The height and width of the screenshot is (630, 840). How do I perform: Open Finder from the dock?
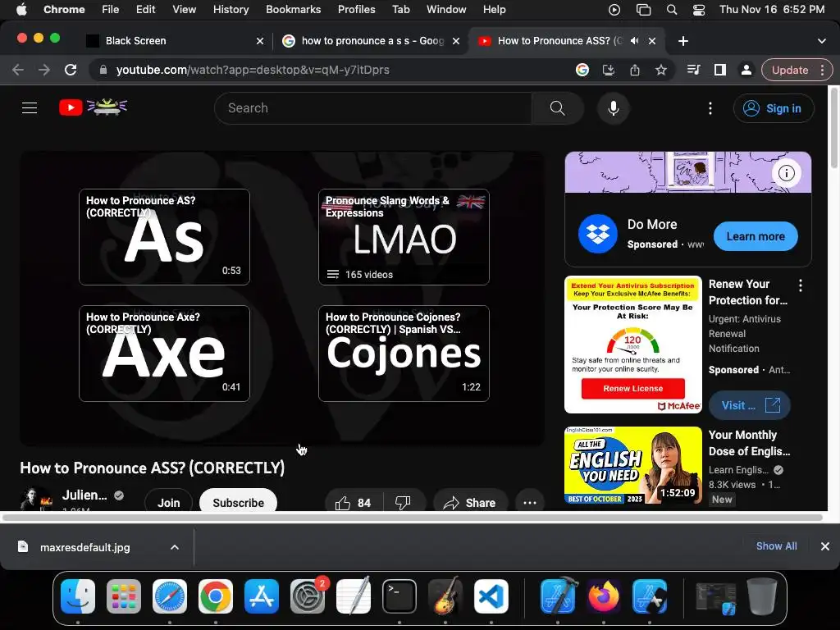point(78,596)
